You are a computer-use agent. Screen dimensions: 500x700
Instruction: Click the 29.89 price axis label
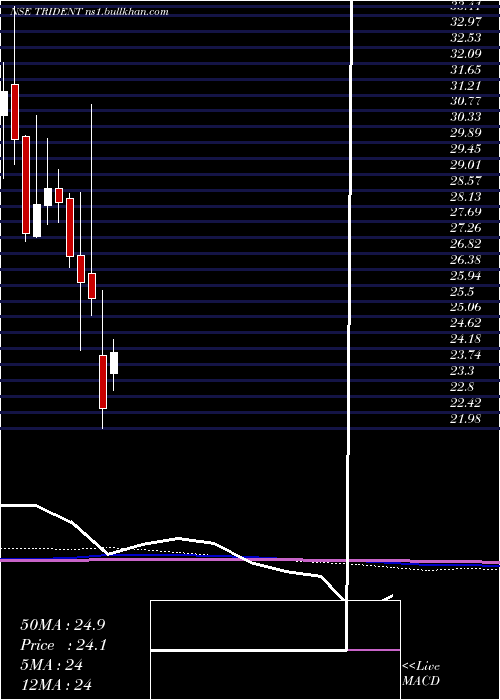point(465,133)
